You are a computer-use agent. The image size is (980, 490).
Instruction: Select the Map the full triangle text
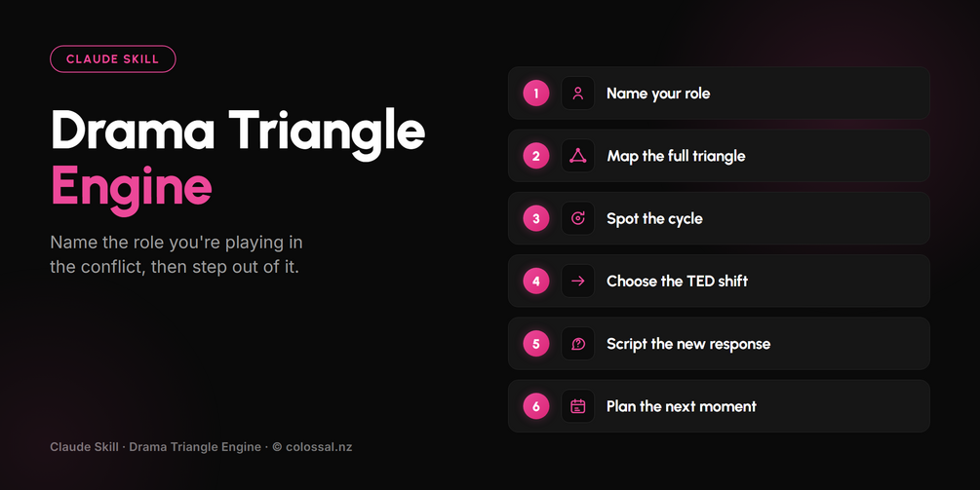[x=676, y=156]
